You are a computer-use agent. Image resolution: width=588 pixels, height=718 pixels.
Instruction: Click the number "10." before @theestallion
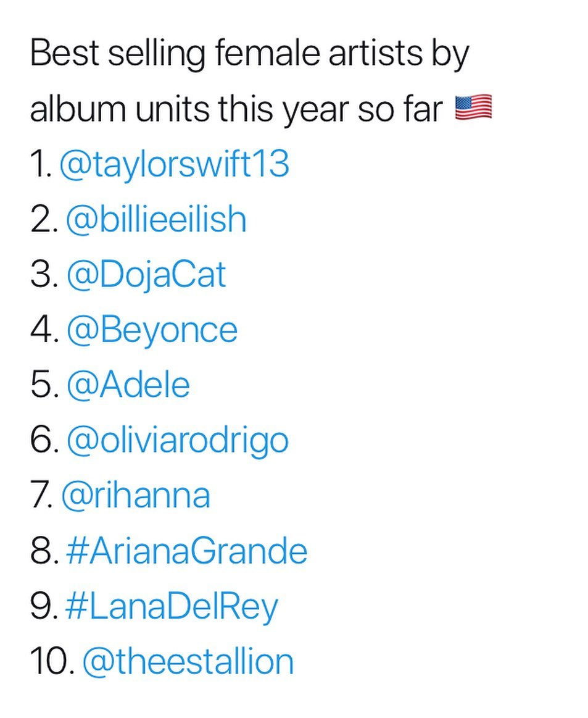tap(52, 661)
